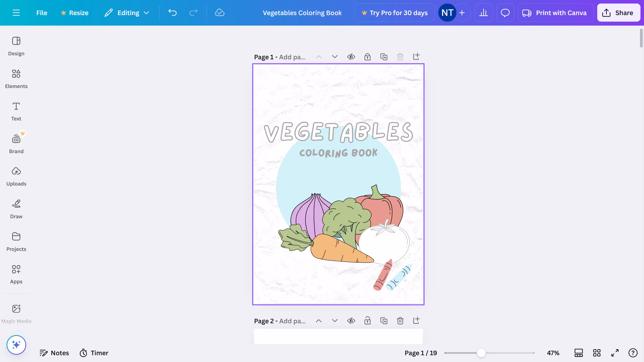Open the analytics bar chart icon
Image resolution: width=644 pixels, height=362 pixels.
[483, 13]
